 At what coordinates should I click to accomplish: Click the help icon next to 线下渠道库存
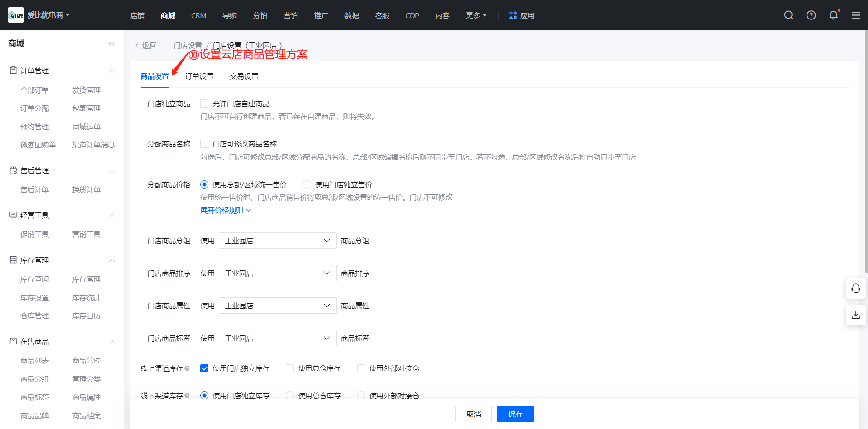pos(187,396)
